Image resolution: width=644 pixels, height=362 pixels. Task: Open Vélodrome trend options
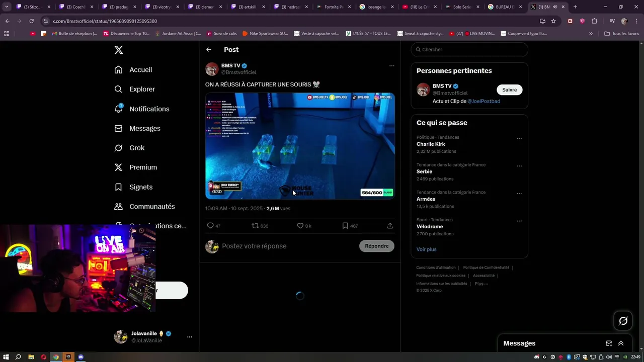coord(519,221)
